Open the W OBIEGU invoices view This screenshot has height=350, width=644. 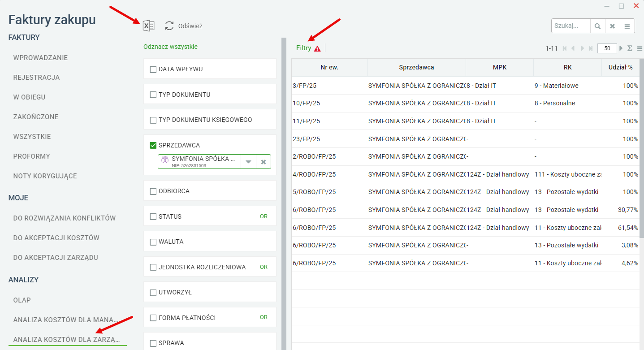[x=29, y=97]
